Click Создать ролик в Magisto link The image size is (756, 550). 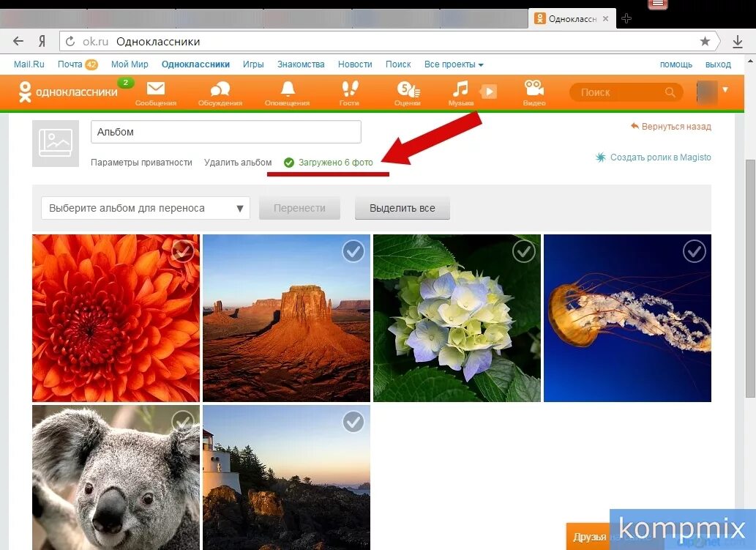[654, 157]
